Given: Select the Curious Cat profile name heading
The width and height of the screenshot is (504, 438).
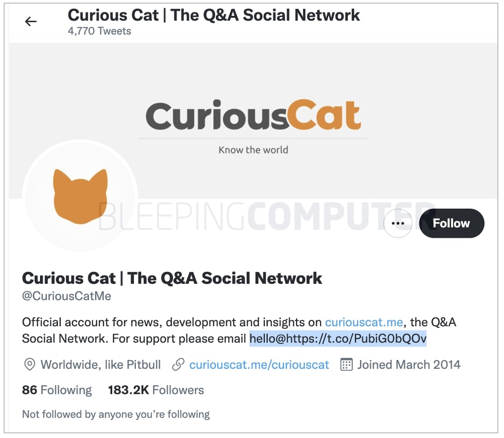Looking at the screenshot, I should (x=171, y=278).
